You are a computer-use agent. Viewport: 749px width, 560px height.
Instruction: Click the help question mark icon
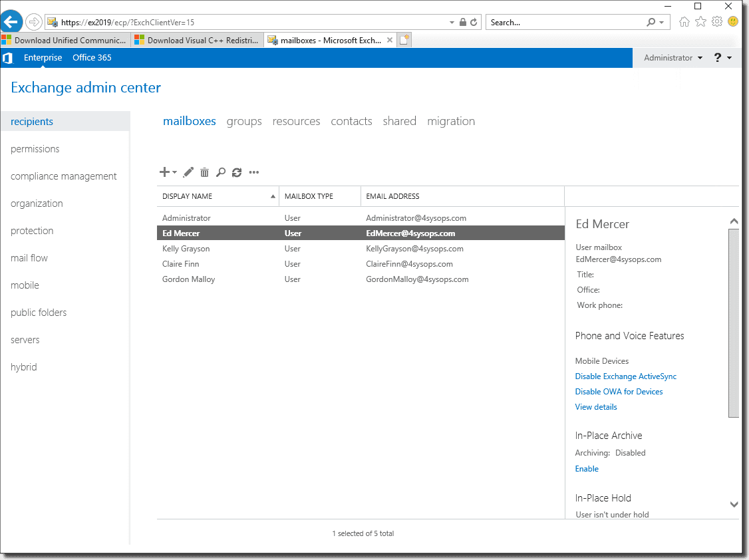[x=718, y=58]
